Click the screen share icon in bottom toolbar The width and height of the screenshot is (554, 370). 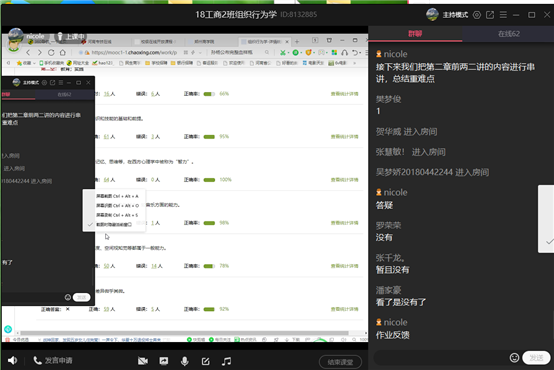[x=164, y=361]
